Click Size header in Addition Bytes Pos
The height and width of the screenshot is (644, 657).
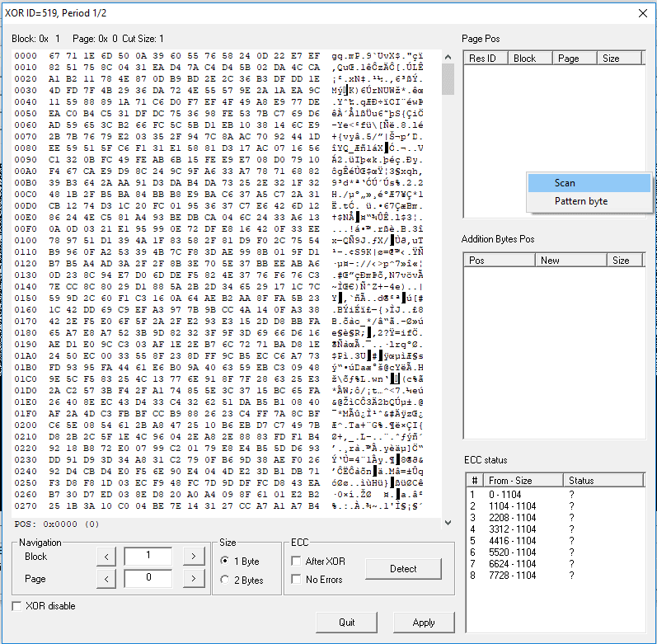tap(624, 261)
